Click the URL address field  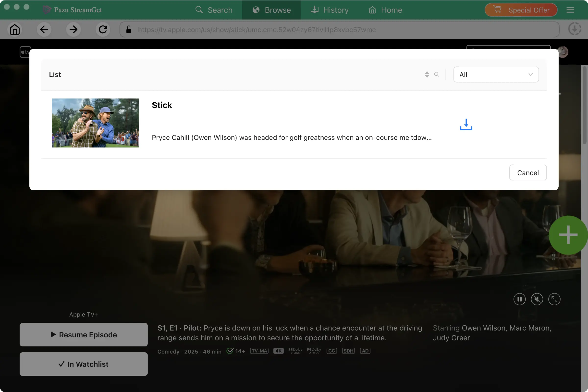tap(340, 29)
